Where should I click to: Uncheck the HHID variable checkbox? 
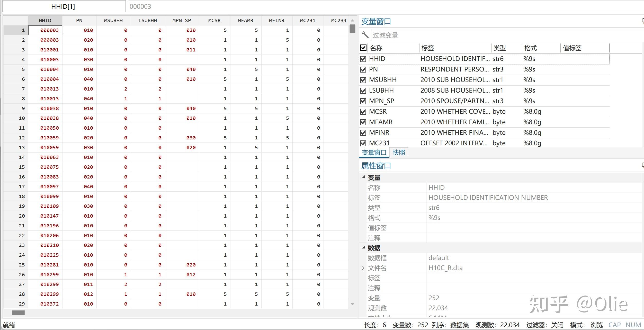tap(363, 59)
